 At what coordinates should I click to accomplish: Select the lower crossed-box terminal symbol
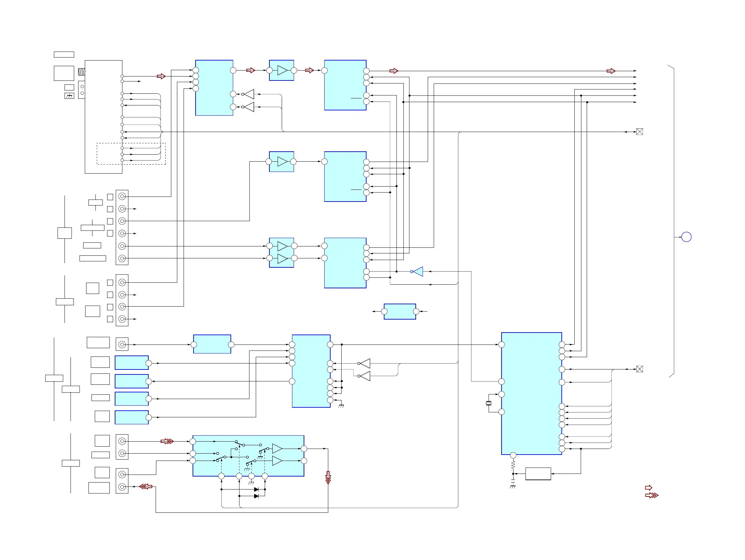(640, 369)
